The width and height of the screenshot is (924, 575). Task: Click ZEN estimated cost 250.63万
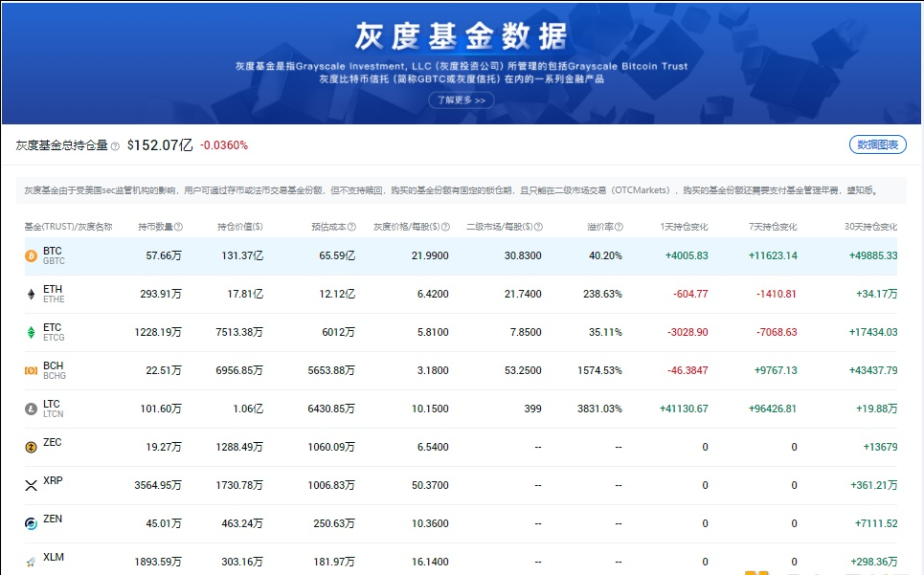pyautogui.click(x=334, y=523)
